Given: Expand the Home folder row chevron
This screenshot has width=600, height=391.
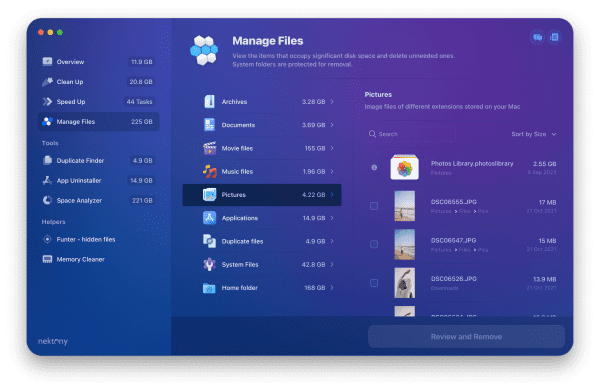Looking at the screenshot, I should 332,288.
